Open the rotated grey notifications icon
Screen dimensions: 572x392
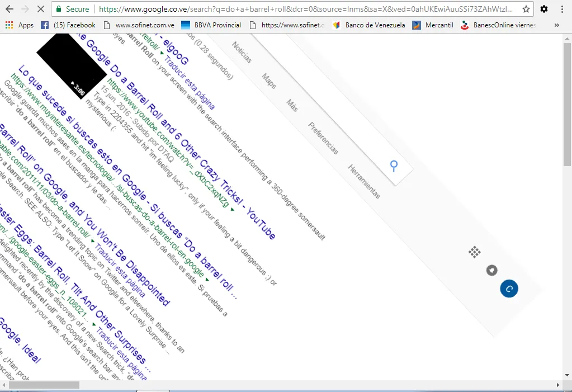[491, 270]
